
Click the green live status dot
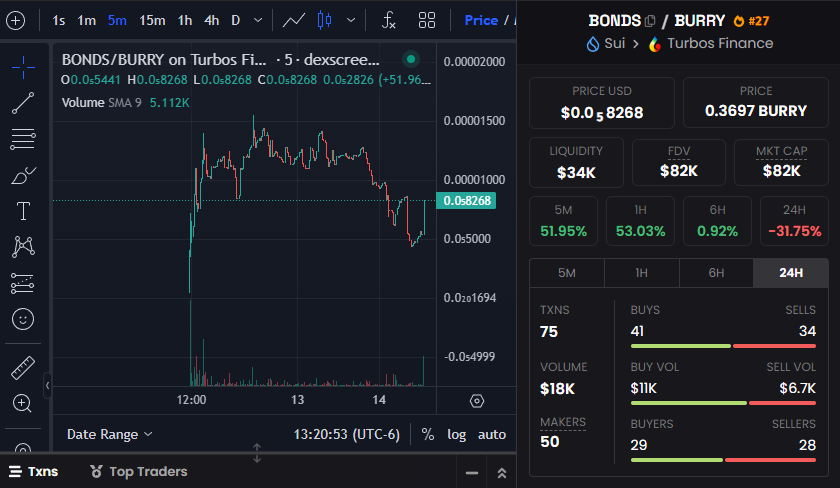pyautogui.click(x=411, y=59)
